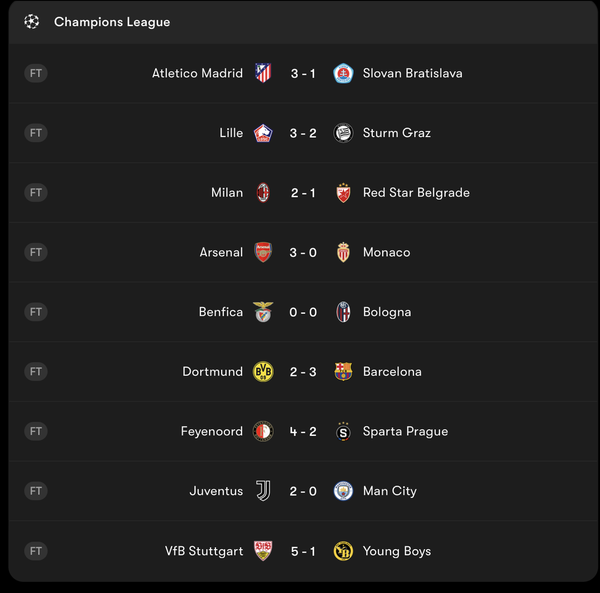Image resolution: width=600 pixels, height=593 pixels.
Task: Click the Red Star Belgrade team name
Action: [416, 193]
